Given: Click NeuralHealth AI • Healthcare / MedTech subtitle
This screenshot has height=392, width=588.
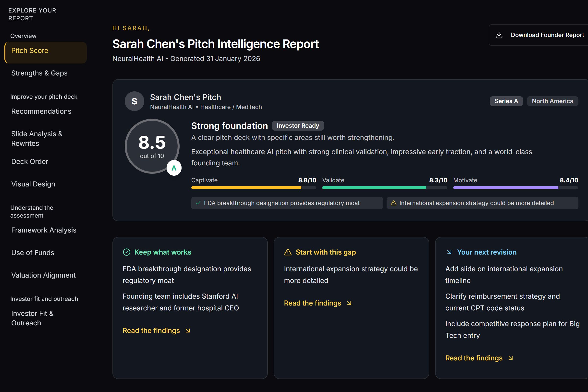Looking at the screenshot, I should (x=206, y=107).
